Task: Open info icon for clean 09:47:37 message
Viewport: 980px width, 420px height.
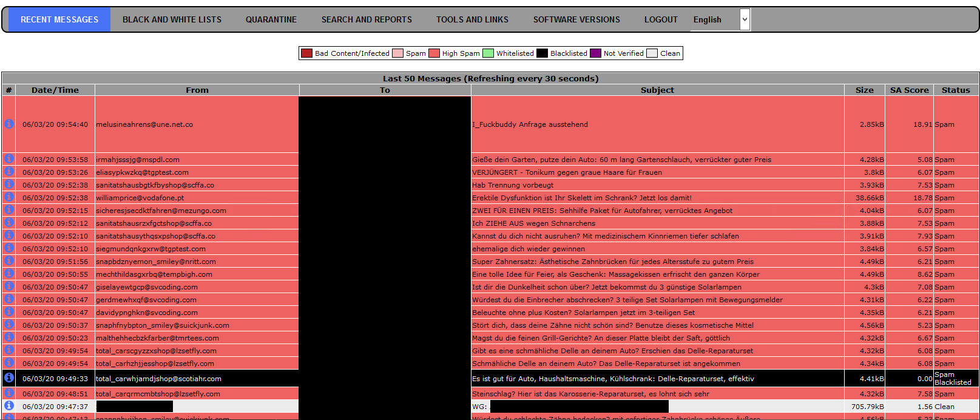Action: click(9, 405)
